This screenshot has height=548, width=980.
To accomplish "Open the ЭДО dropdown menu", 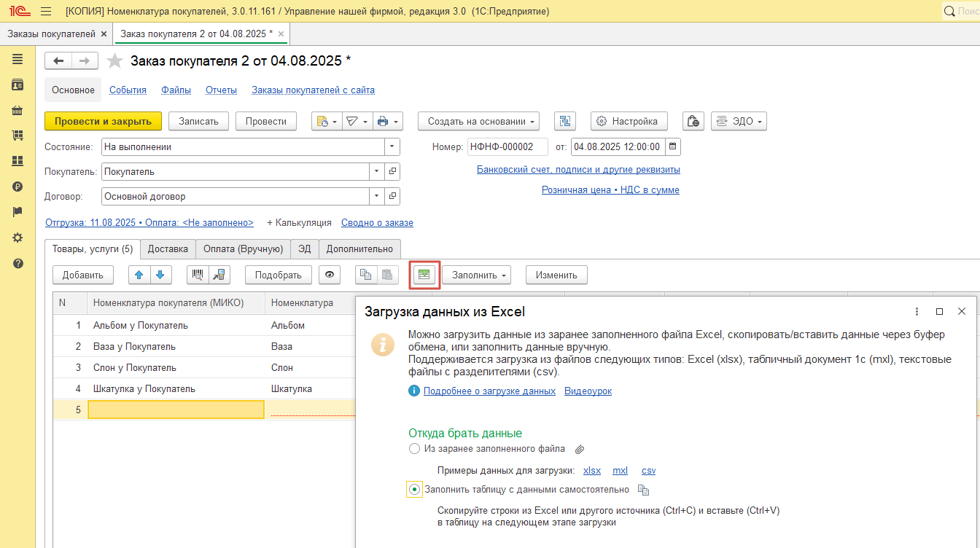I will coord(739,122).
